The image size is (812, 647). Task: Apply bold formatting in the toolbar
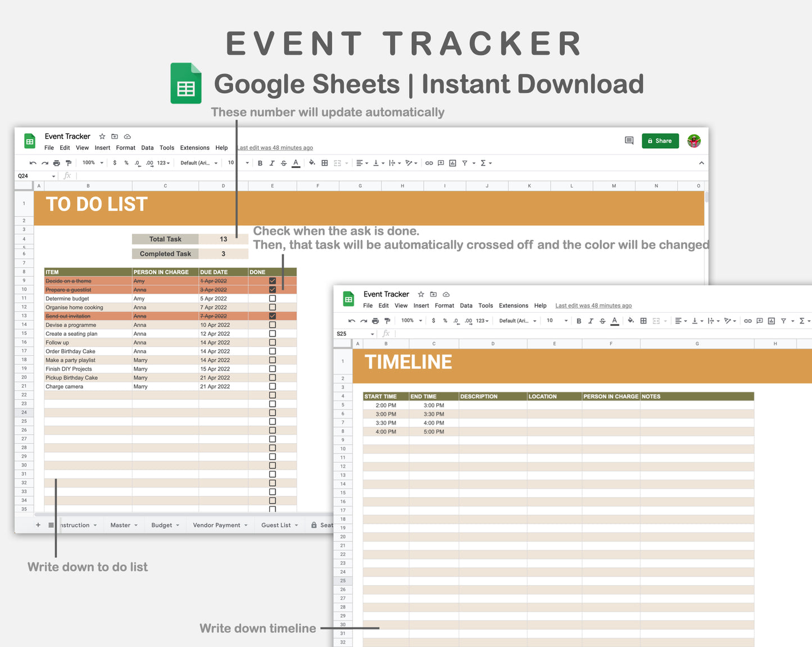[260, 163]
